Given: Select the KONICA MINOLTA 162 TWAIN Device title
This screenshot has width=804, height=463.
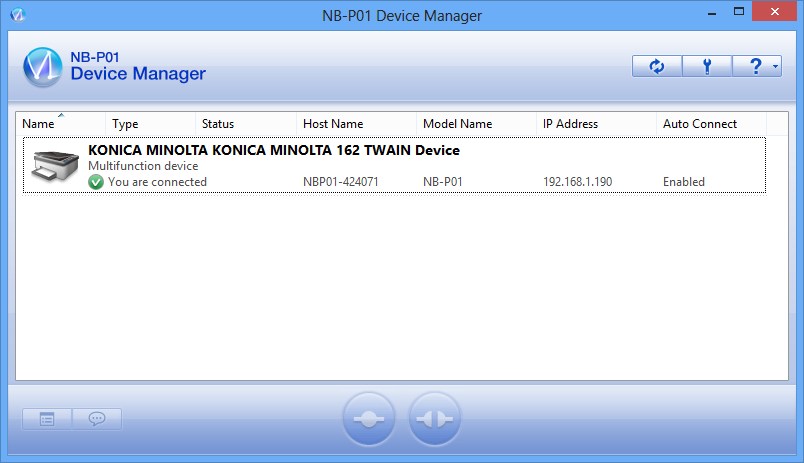Looking at the screenshot, I should (274, 150).
